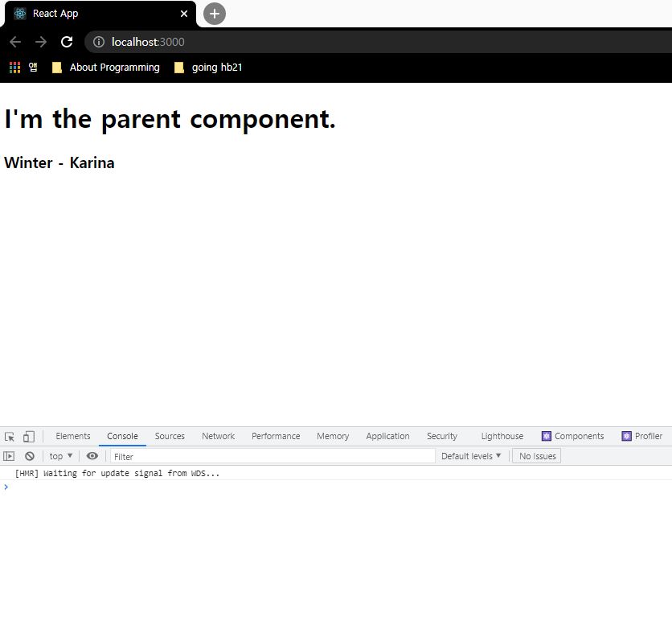Switch to the Elements tab
672x629 pixels.
[x=73, y=436]
